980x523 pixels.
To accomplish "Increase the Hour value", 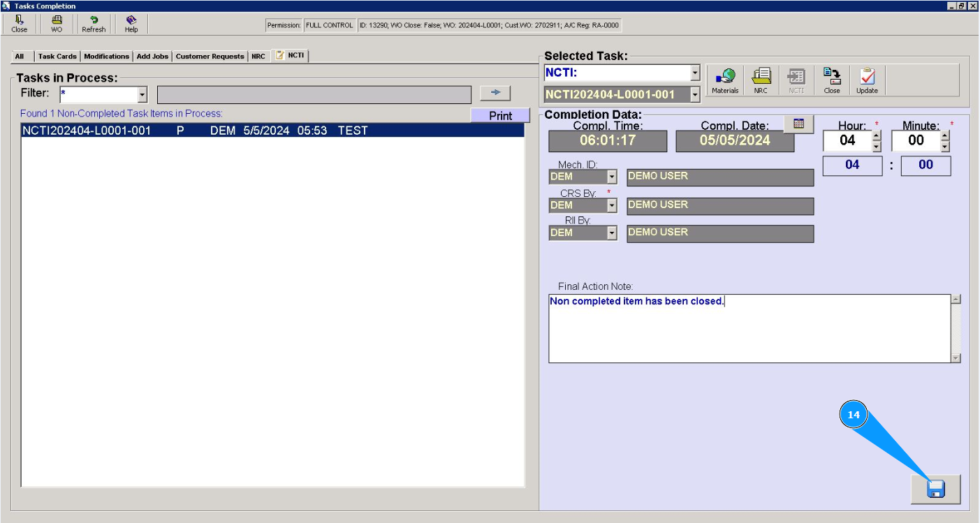I will (x=877, y=135).
